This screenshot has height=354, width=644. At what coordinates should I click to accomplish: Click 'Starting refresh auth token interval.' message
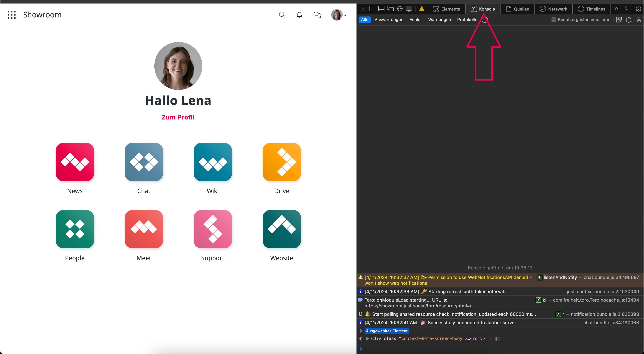[x=466, y=291]
